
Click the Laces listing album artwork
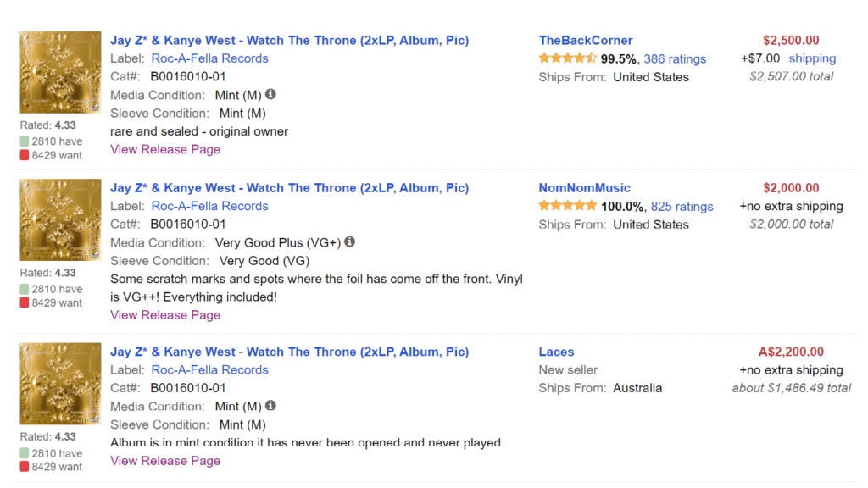59,383
